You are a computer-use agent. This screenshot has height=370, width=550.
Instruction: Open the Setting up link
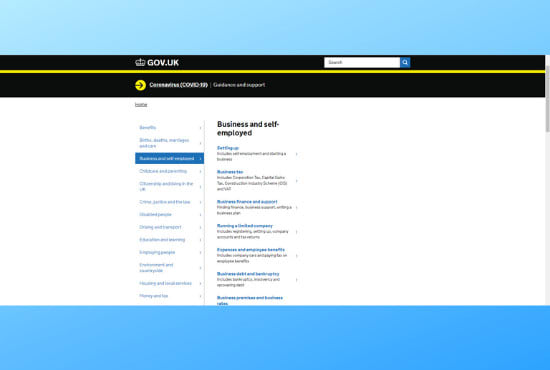(228, 148)
